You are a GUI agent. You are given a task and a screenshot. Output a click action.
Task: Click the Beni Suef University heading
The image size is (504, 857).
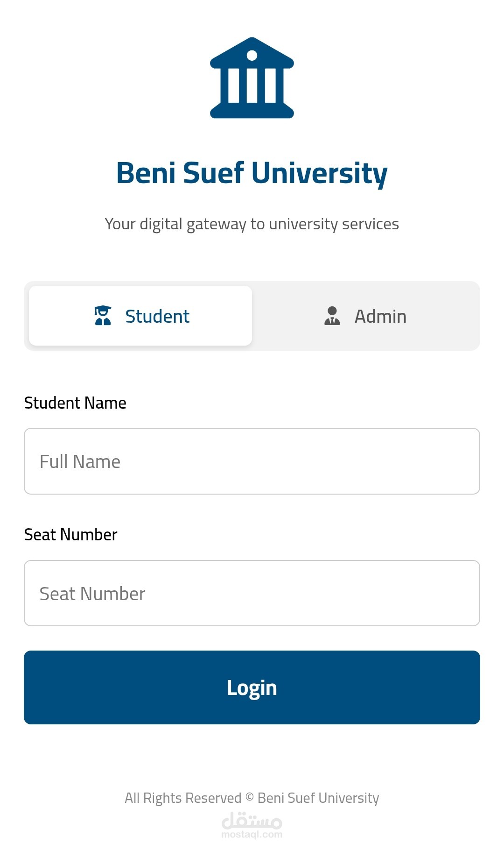[x=252, y=173]
